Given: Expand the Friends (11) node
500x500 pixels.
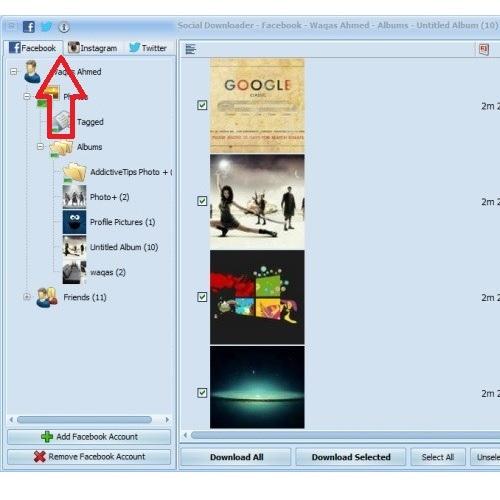Looking at the screenshot, I should tap(27, 297).
